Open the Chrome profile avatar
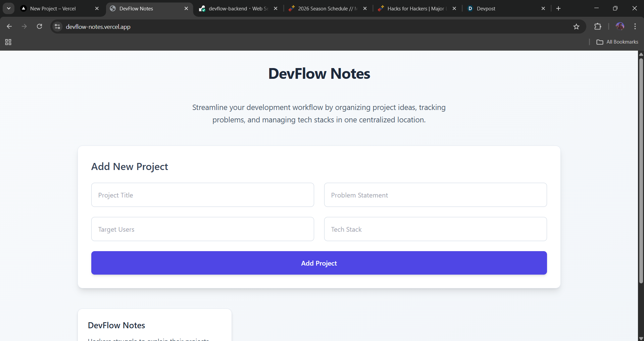This screenshot has height=341, width=644. tap(620, 26)
